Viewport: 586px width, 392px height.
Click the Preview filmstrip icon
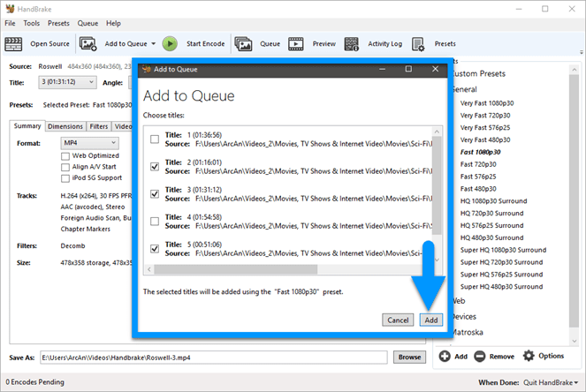[x=295, y=43]
